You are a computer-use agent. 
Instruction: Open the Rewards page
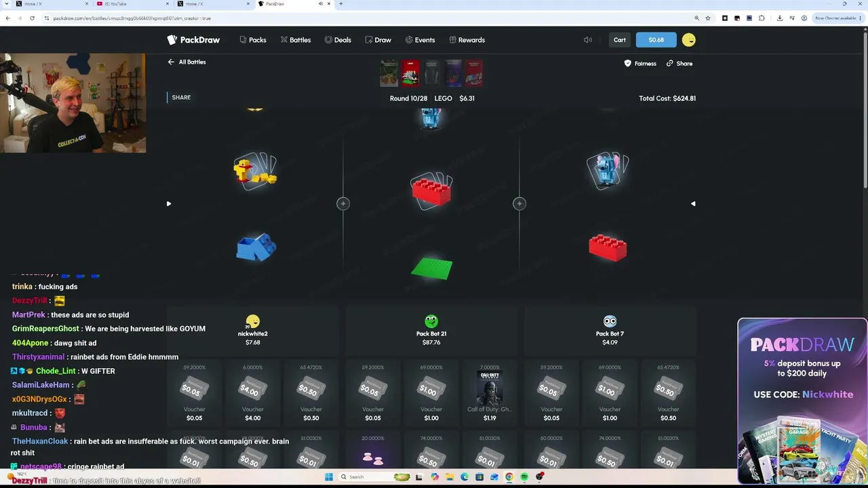pyautogui.click(x=467, y=40)
